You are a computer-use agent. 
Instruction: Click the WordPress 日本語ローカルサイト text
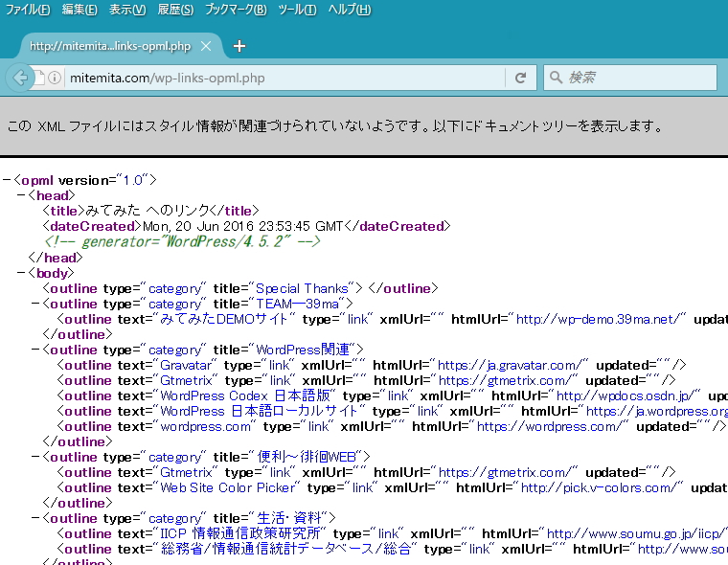(260, 411)
